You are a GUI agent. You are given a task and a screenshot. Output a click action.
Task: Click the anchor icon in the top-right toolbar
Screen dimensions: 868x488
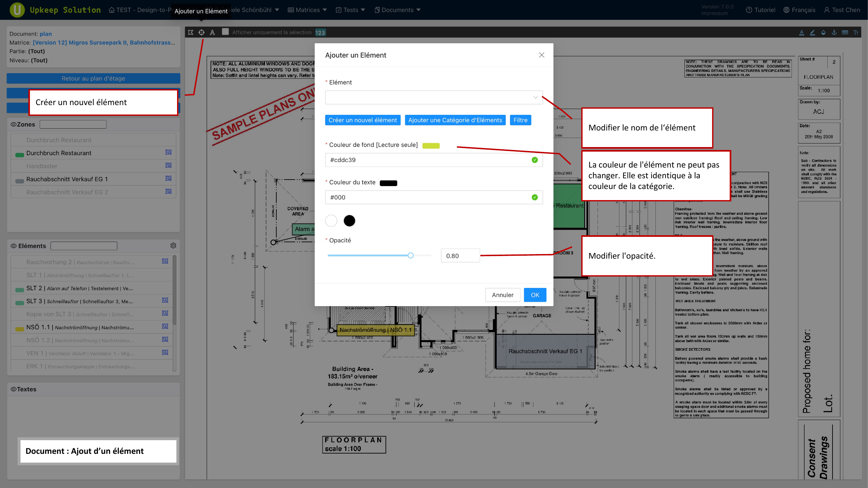834,32
